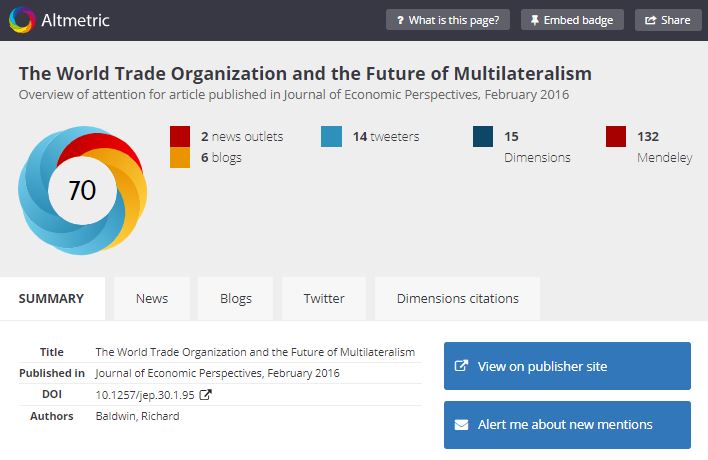Click the Altmetric logo icon
Image resolution: width=708 pixels, height=460 pixels.
[21, 20]
